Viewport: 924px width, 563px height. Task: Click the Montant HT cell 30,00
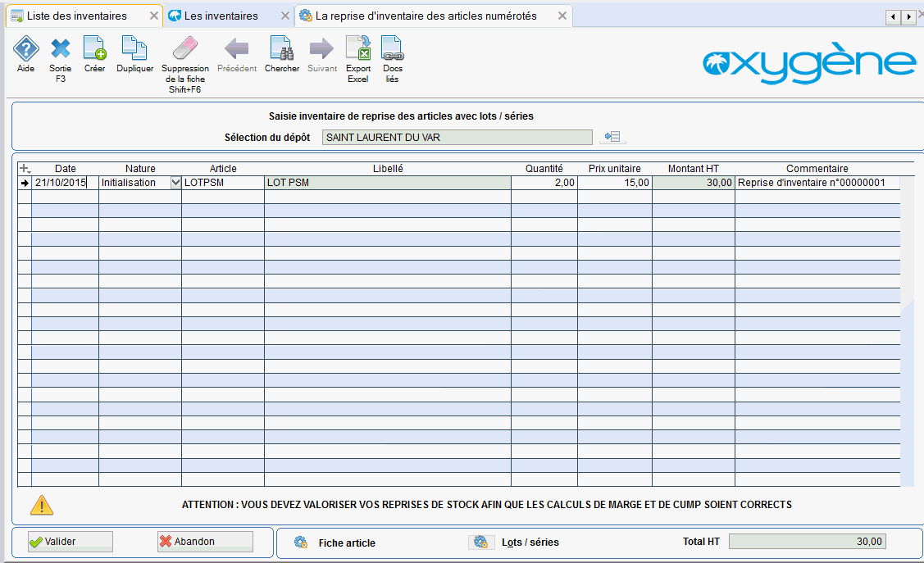point(694,183)
